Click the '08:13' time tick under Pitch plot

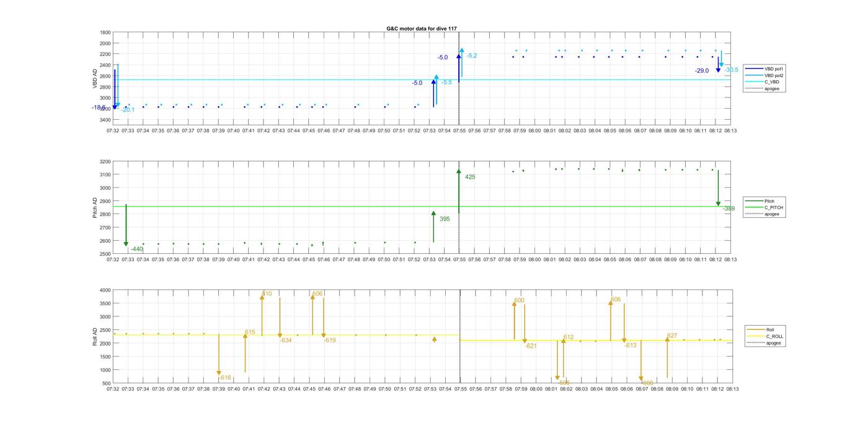coord(730,259)
